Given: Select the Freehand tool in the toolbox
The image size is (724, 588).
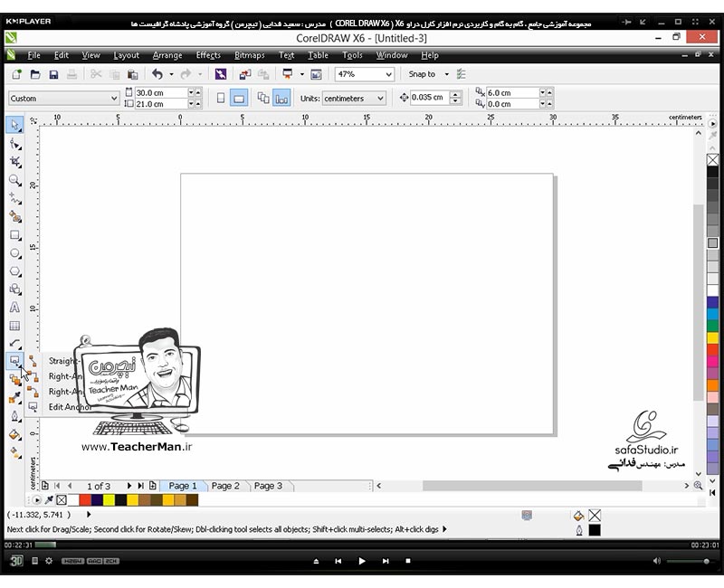Looking at the screenshot, I should (15, 199).
